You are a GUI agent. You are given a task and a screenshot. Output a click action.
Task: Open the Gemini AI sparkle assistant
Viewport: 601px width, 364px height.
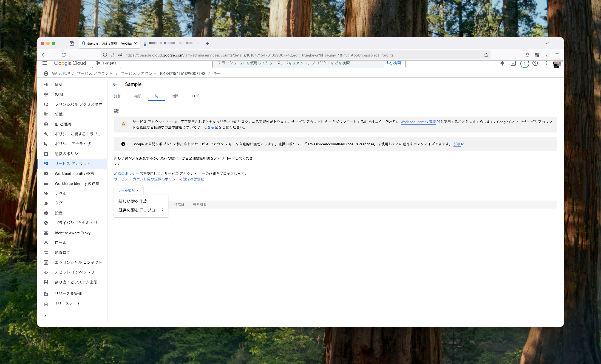click(502, 63)
